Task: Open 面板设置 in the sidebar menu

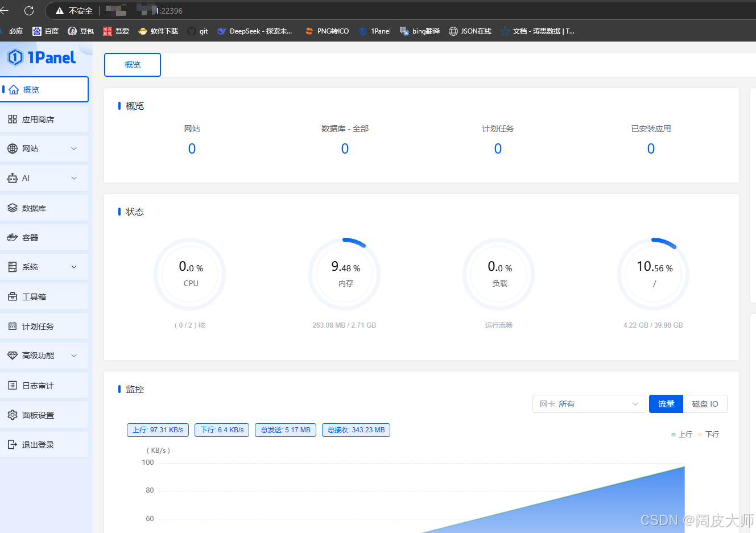Action: point(44,415)
